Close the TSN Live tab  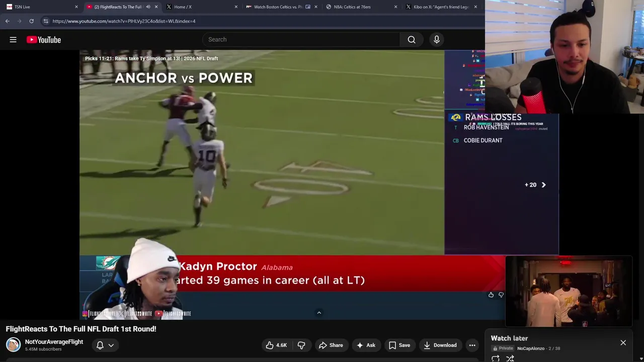tap(76, 7)
